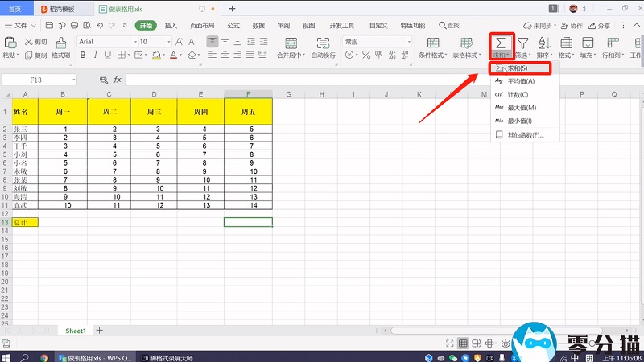
Task: Toggle underline formatting
Action: click(108, 56)
